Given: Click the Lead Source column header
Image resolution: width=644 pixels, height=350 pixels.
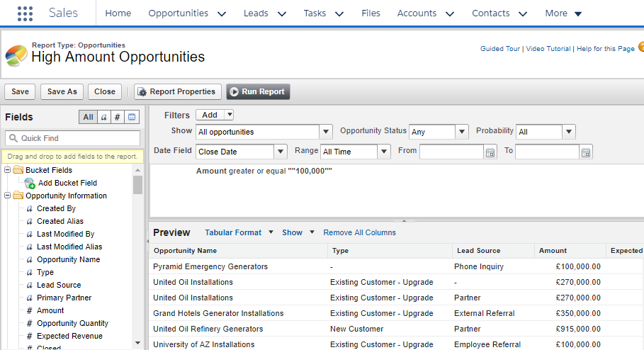Looking at the screenshot, I should pos(493,251).
